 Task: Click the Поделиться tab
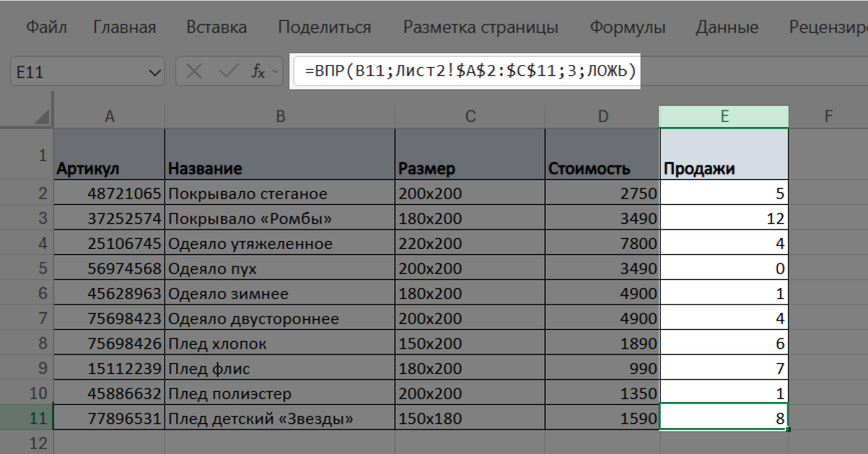pyautogui.click(x=324, y=27)
